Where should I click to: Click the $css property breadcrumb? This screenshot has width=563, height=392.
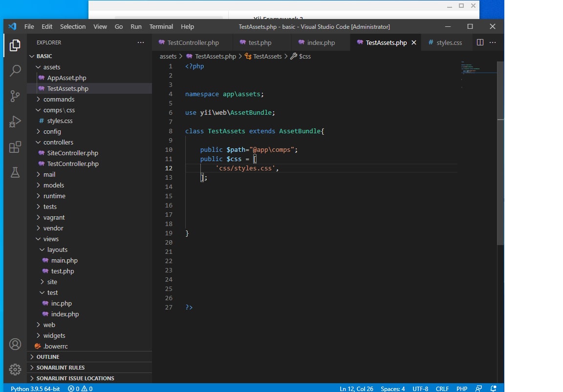coord(301,56)
